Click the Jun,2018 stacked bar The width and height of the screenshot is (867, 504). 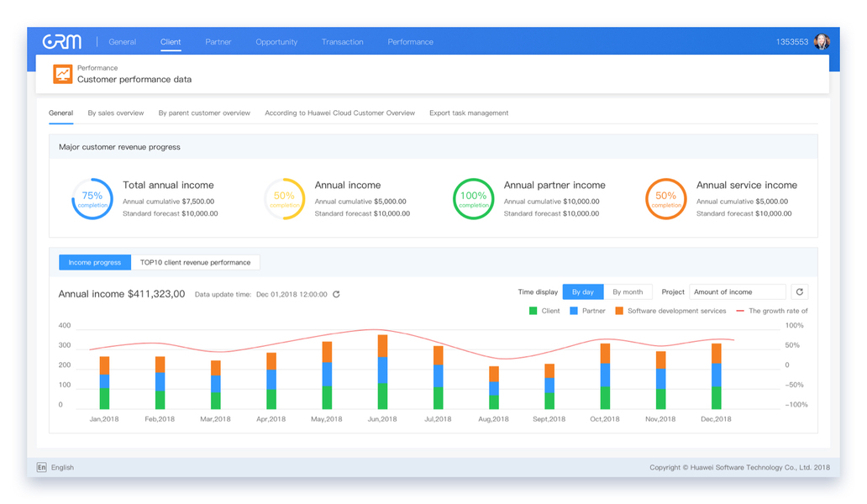point(382,372)
